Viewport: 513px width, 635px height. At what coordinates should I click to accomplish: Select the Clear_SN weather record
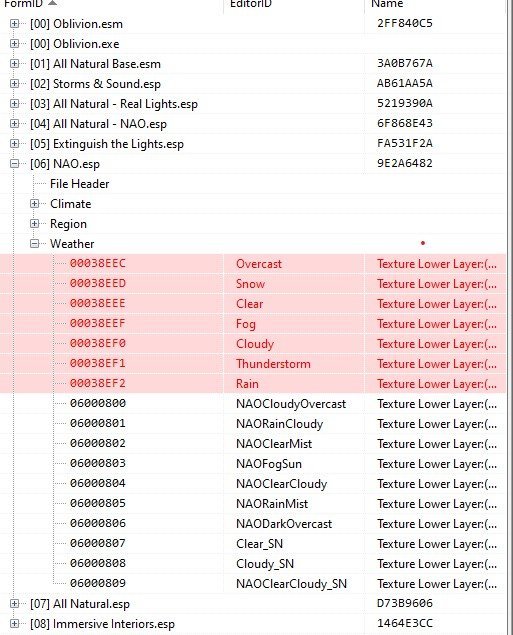253,543
